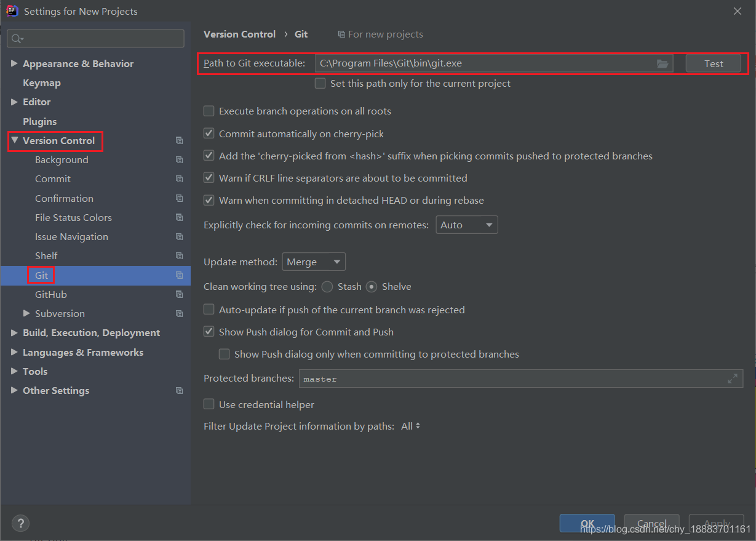
Task: Click the project-level icon beside Confirmation
Action: coord(179,198)
